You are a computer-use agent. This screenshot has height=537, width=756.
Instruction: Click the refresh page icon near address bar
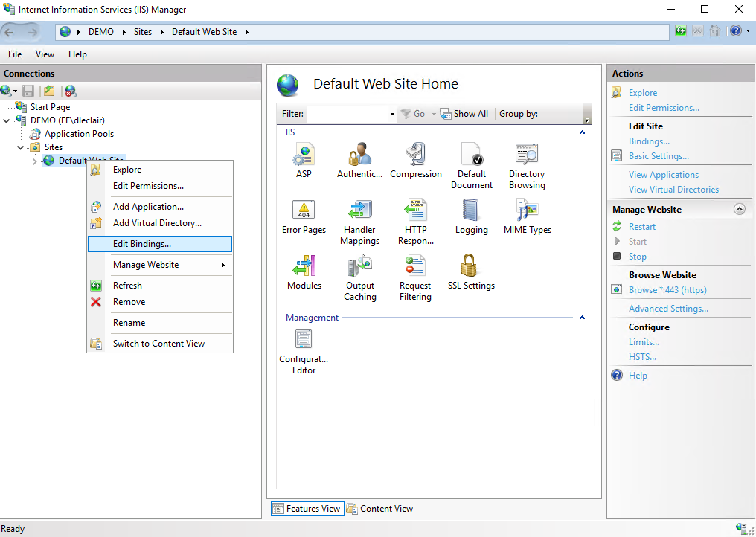tap(680, 31)
